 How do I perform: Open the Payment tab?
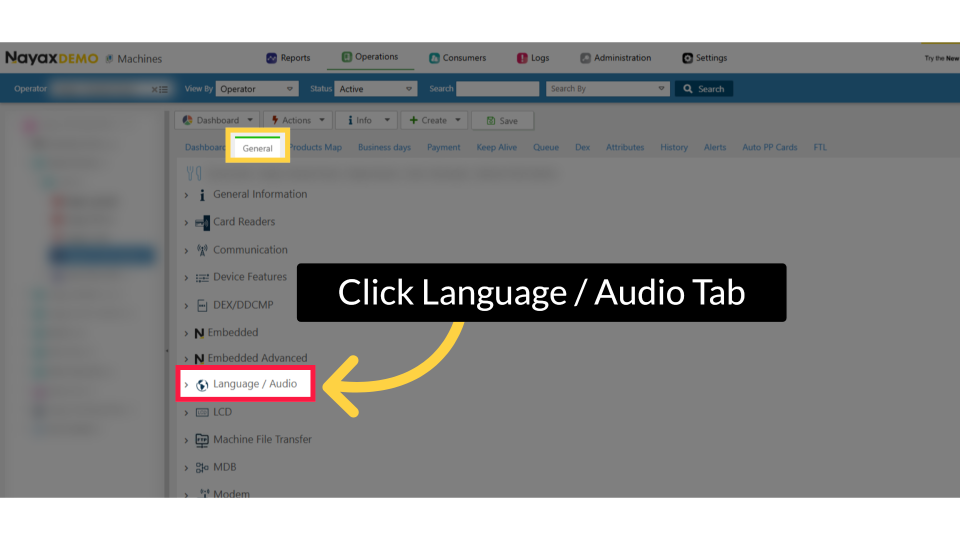443,148
